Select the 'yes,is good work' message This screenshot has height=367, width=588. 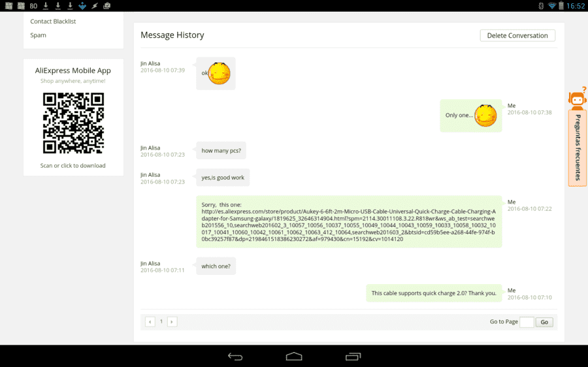(223, 178)
